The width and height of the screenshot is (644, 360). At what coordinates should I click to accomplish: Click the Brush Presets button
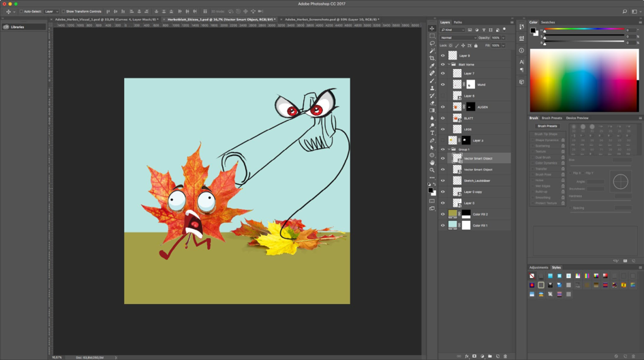547,126
